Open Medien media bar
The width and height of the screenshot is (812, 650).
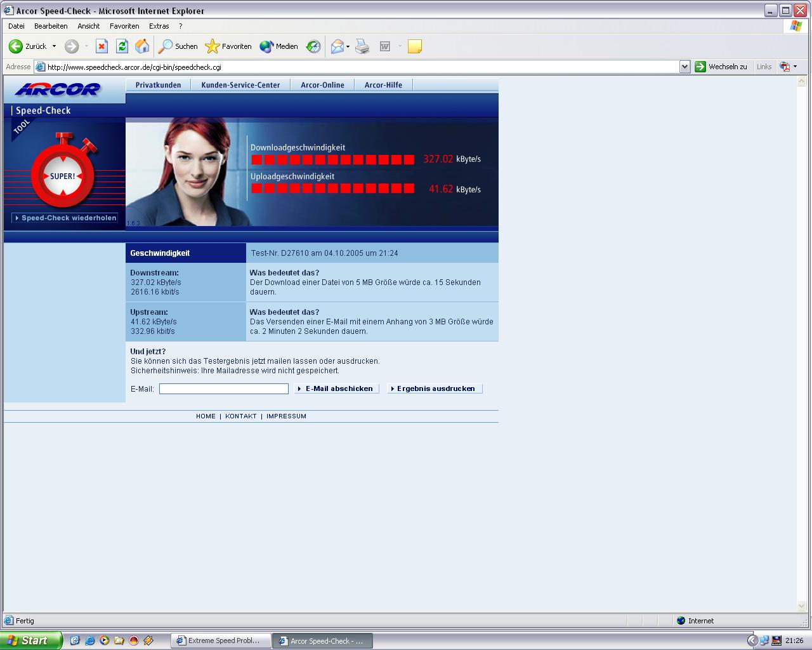[278, 46]
